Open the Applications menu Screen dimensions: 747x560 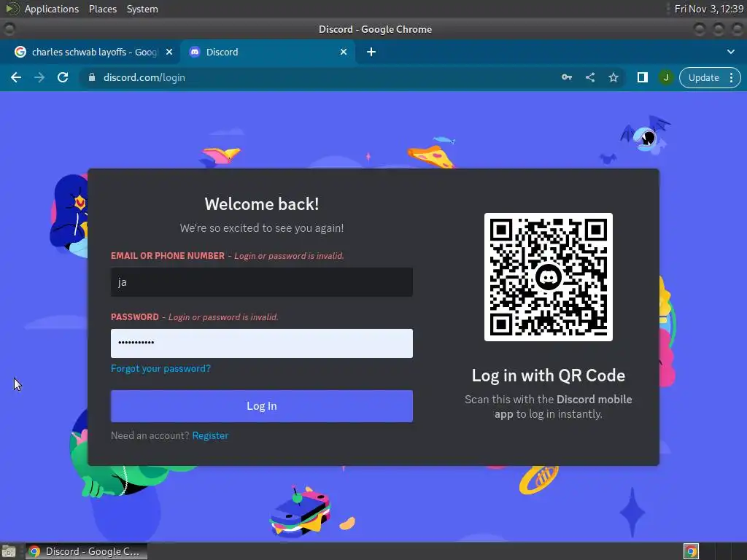pyautogui.click(x=52, y=9)
